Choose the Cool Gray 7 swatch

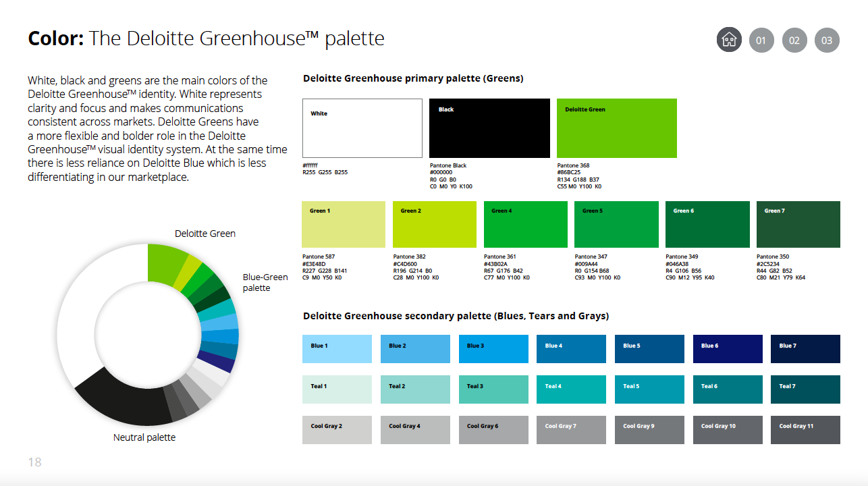(x=571, y=430)
